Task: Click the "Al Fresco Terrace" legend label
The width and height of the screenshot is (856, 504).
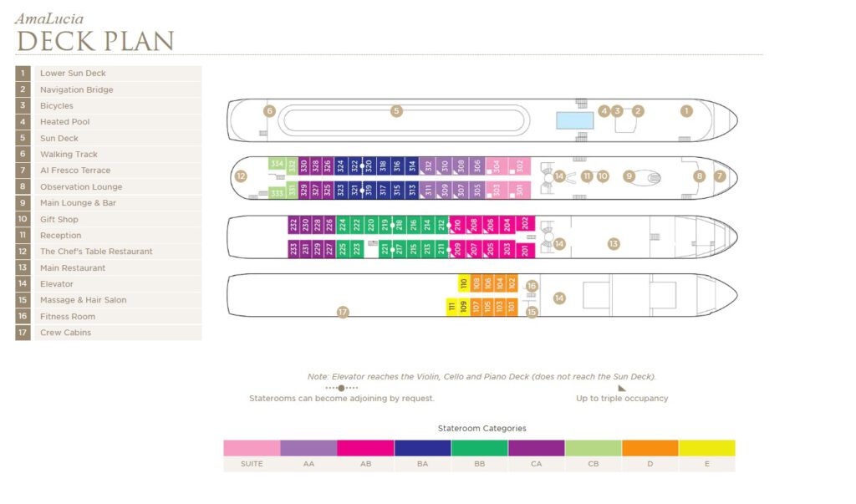Action: (74, 171)
